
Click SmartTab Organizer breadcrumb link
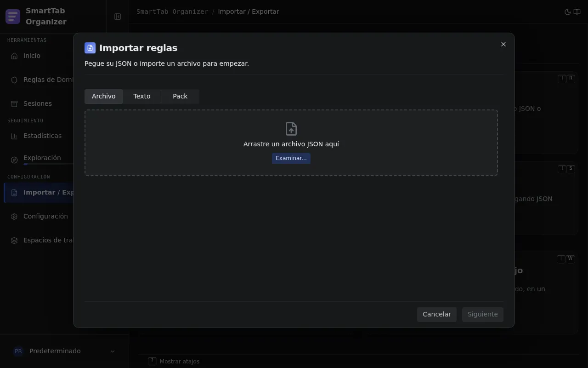point(172,11)
